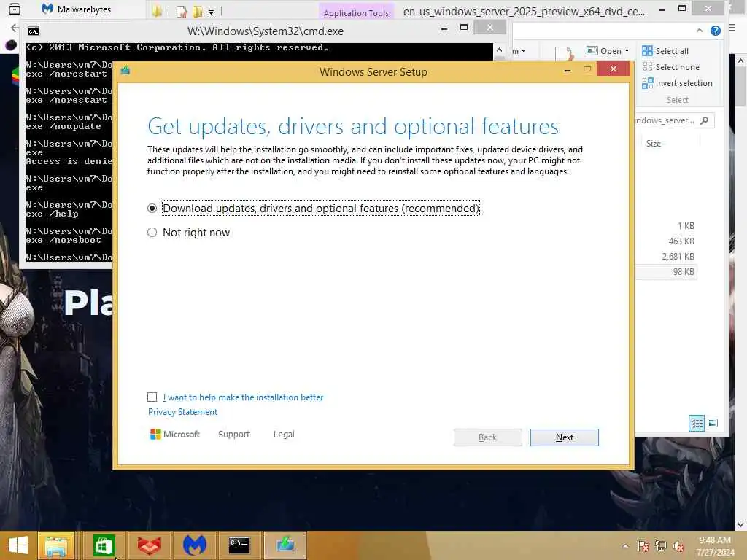
Task: Click the New folder quick access icon
Action: (x=197, y=12)
